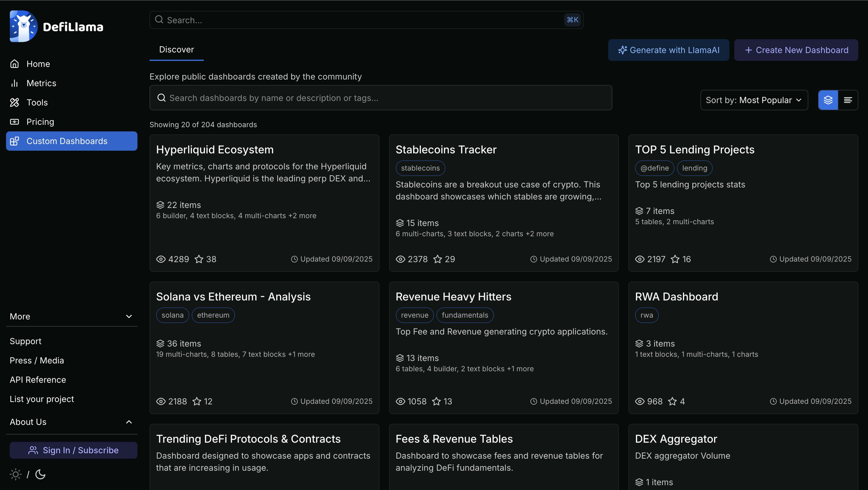Click the star icon on Revenue Heavy Hitters

pyautogui.click(x=437, y=401)
